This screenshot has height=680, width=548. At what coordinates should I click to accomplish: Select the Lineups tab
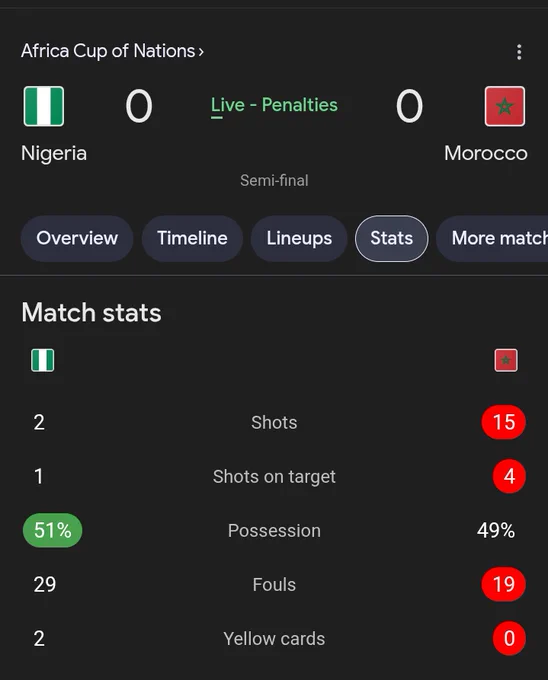(x=299, y=239)
